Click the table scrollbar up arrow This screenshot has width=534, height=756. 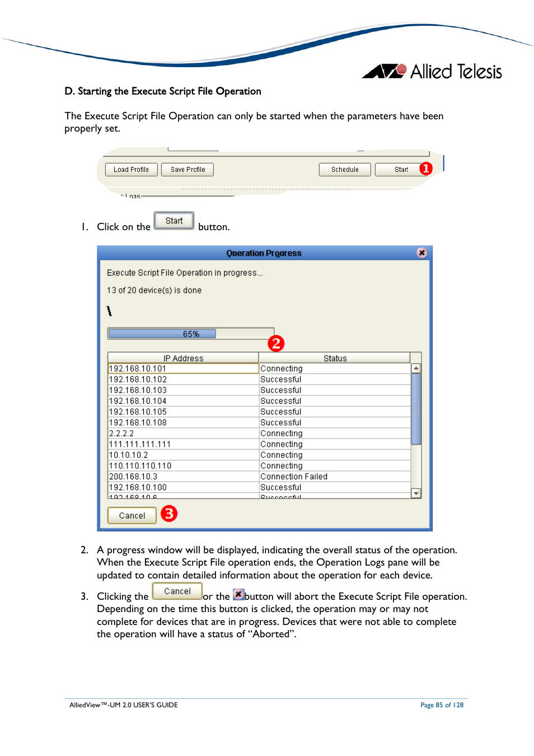coord(416,368)
